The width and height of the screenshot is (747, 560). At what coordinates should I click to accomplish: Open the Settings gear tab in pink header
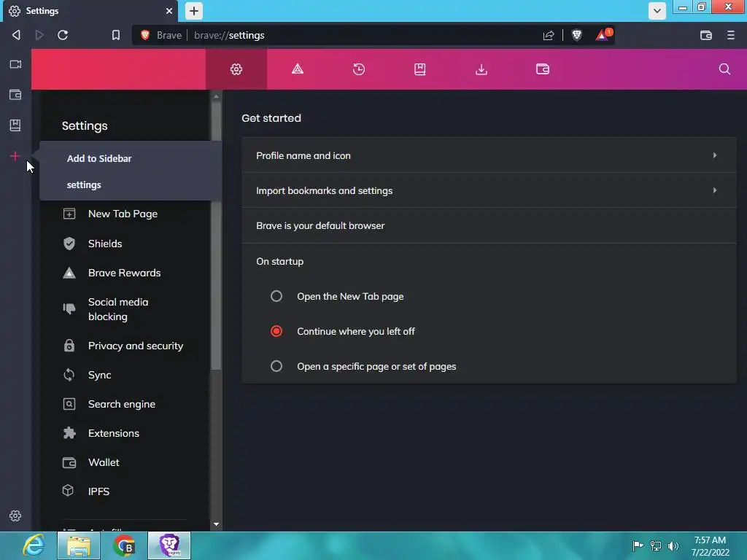pos(236,69)
